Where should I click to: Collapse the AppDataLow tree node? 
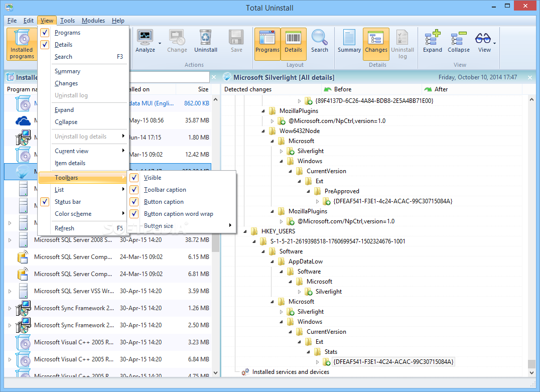(x=272, y=262)
